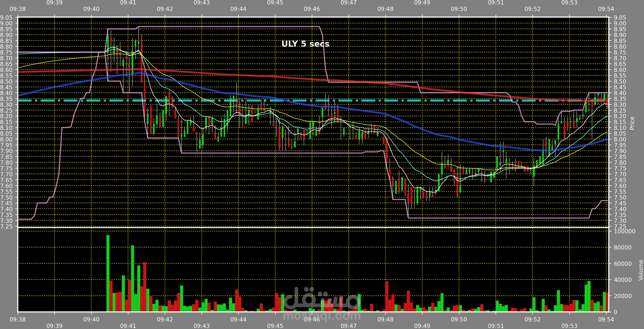Click the Arabic mostaql watermark logo
The width and height of the screenshot is (644, 329).
[x=322, y=299]
